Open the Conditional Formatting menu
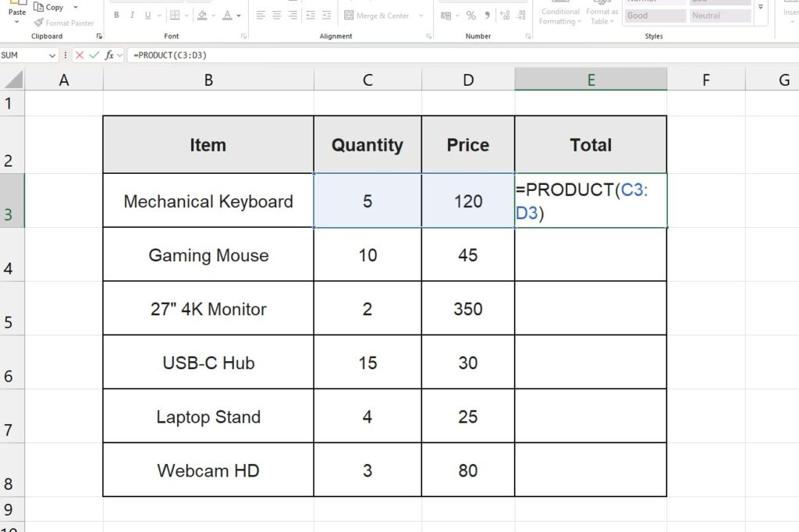799x532 pixels. pyautogui.click(x=559, y=16)
